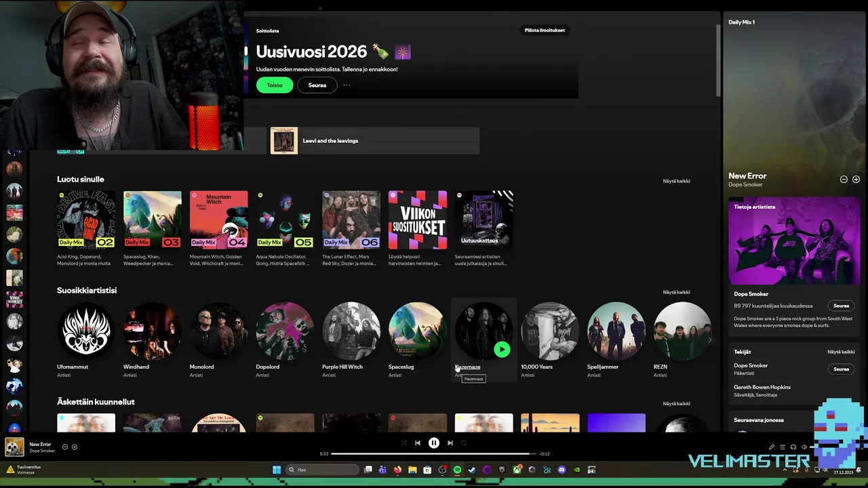The image size is (868, 488).
Task: Click the green play button on Hazemaze
Action: tap(502, 349)
